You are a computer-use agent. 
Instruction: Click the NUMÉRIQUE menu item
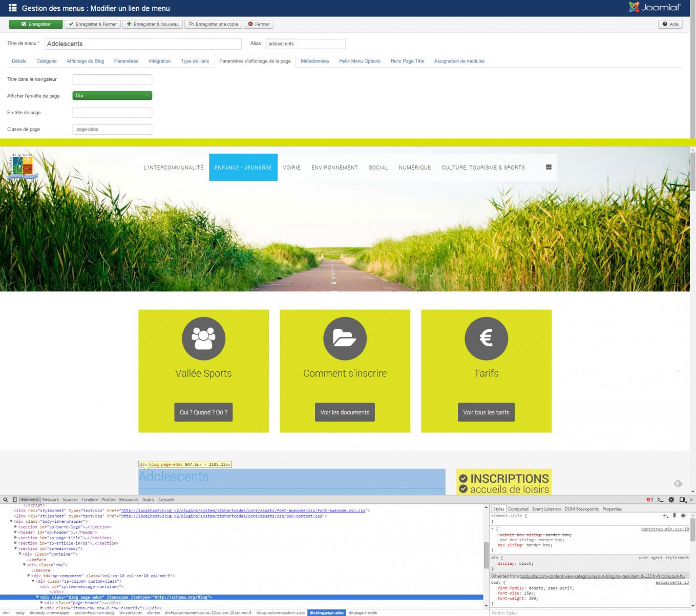(415, 167)
